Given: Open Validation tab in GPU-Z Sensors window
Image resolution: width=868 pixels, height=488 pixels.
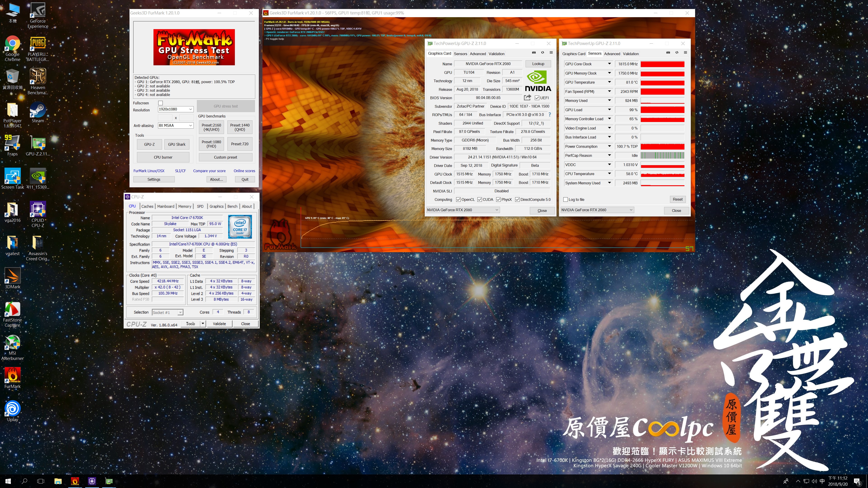Looking at the screenshot, I should [630, 54].
